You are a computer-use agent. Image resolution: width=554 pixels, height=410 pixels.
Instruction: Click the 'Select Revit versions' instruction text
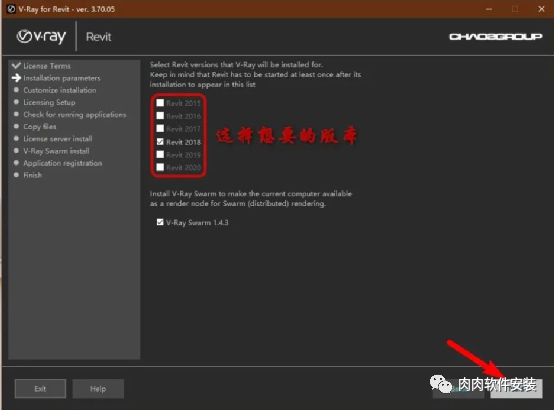[255, 74]
